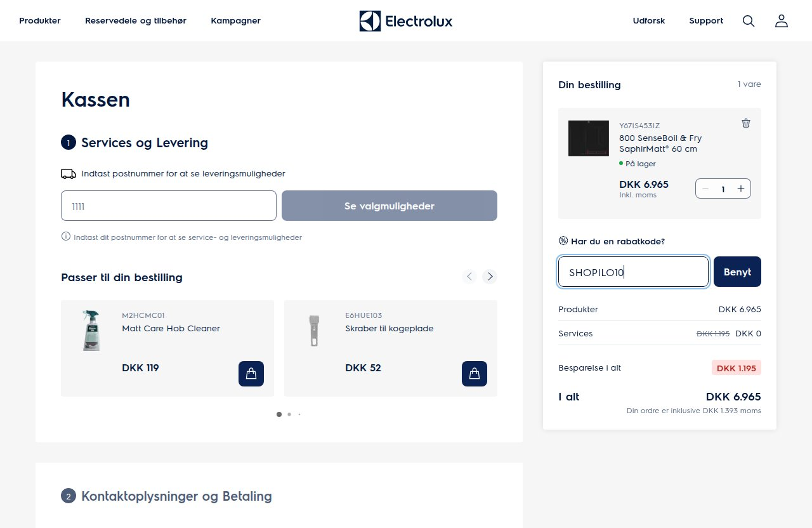
Task: Open the user account icon
Action: point(782,21)
